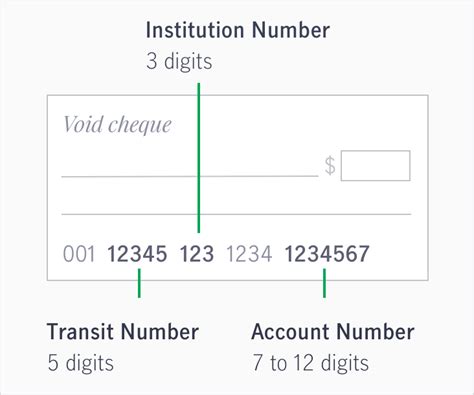Click the short green line below 1234567
Screen dimensions: 474x395
tap(324, 283)
